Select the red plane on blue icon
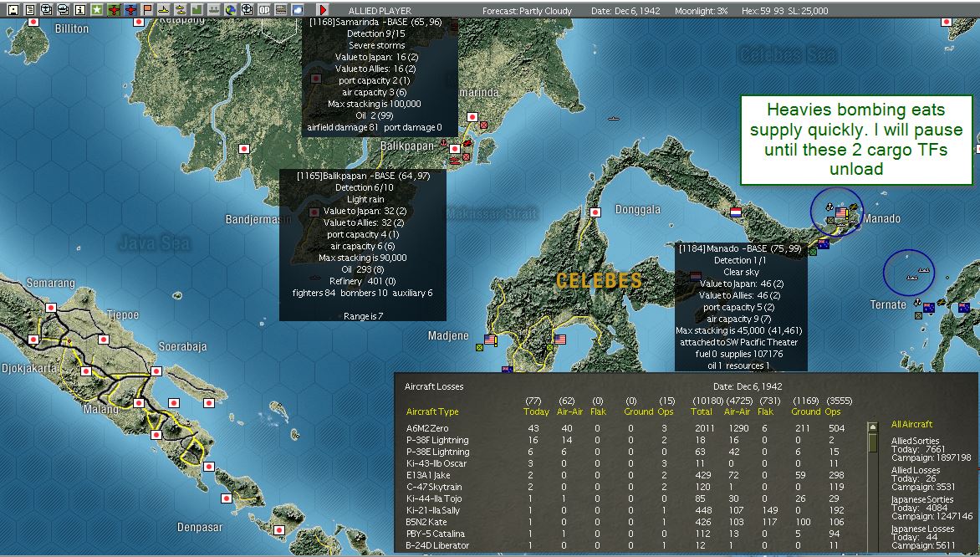This screenshot has width=980, height=557. (x=130, y=10)
